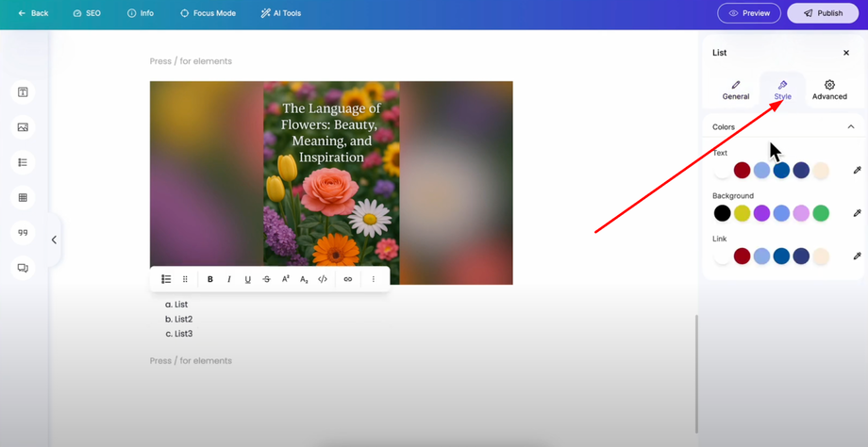The image size is (868, 447).
Task: Select blue Background color swatch
Action: click(781, 213)
